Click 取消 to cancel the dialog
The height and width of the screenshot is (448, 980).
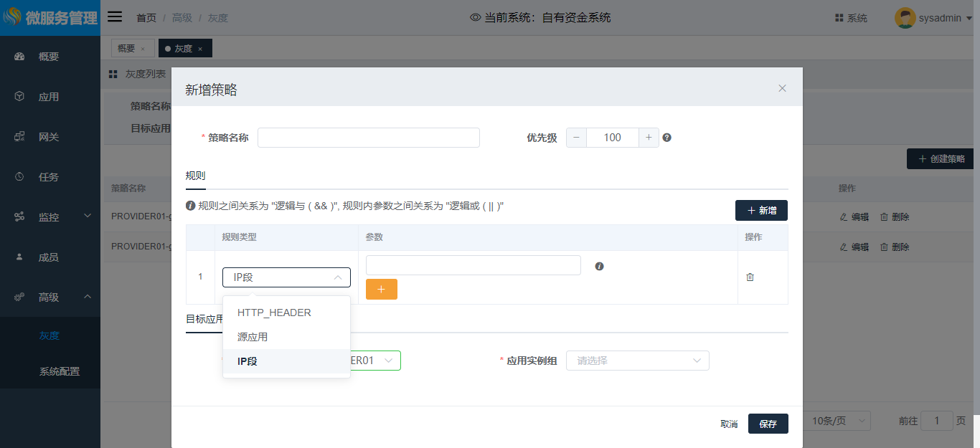pyautogui.click(x=729, y=424)
